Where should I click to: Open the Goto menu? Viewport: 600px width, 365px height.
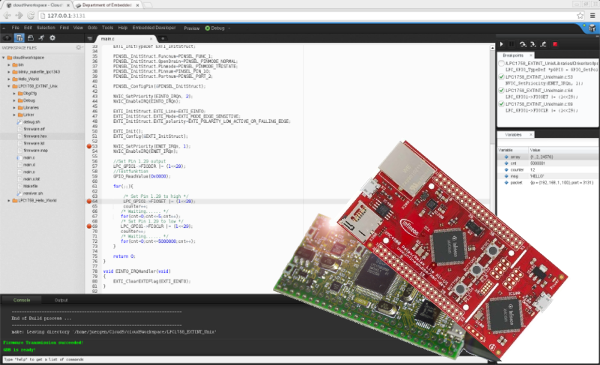(93, 28)
